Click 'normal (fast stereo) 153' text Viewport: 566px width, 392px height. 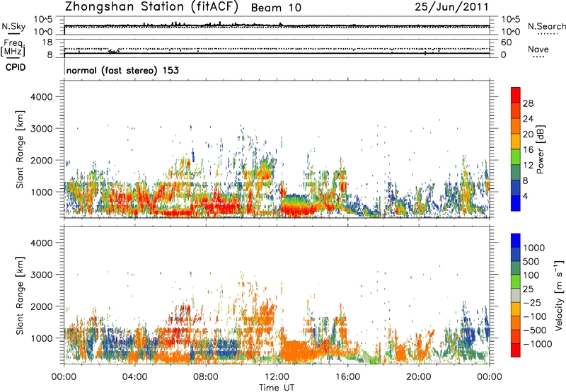122,70
